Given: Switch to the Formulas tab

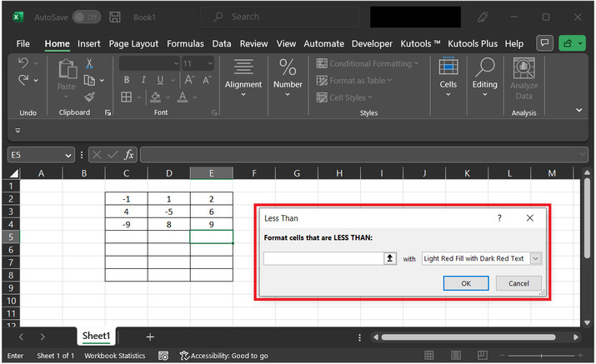Looking at the screenshot, I should click(x=185, y=43).
